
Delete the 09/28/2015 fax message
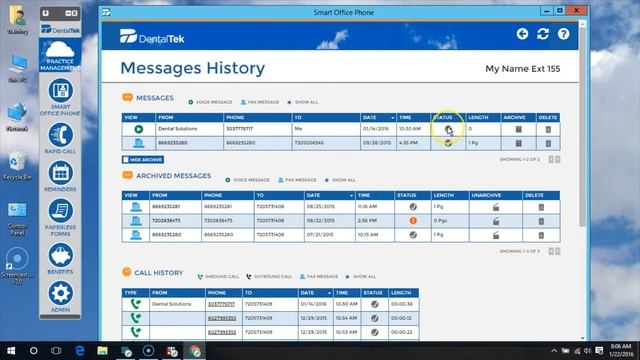click(548, 143)
